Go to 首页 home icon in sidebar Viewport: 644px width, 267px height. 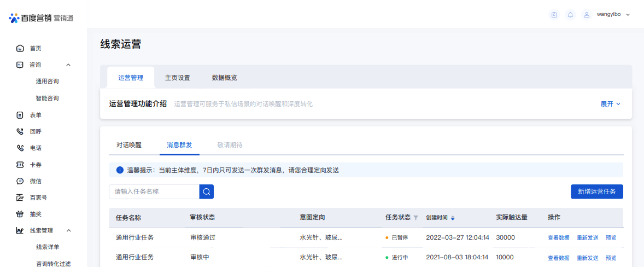(20, 49)
